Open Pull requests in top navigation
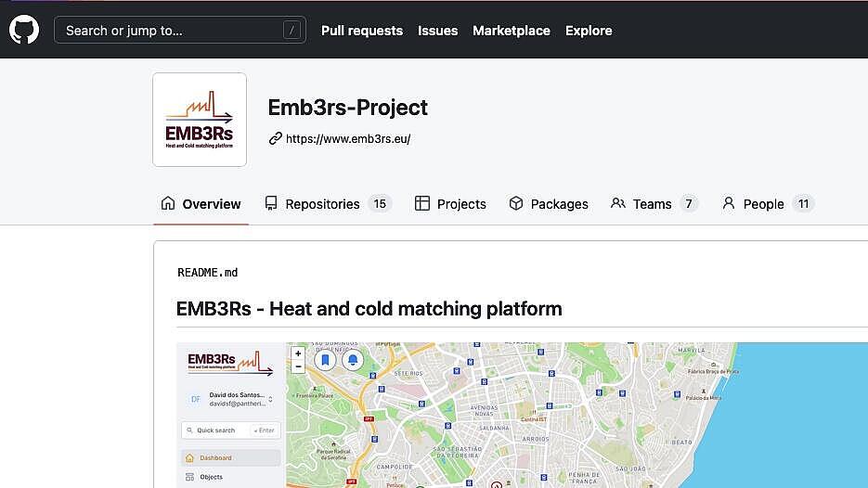 click(362, 31)
